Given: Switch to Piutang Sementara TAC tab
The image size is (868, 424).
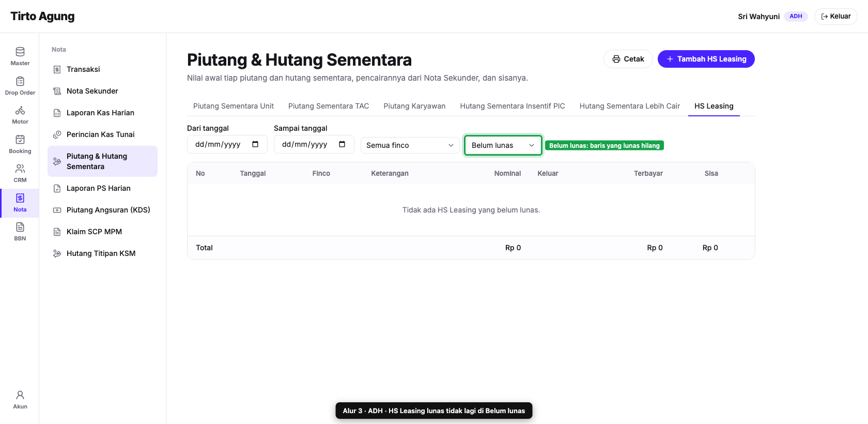Looking at the screenshot, I should coord(329,106).
